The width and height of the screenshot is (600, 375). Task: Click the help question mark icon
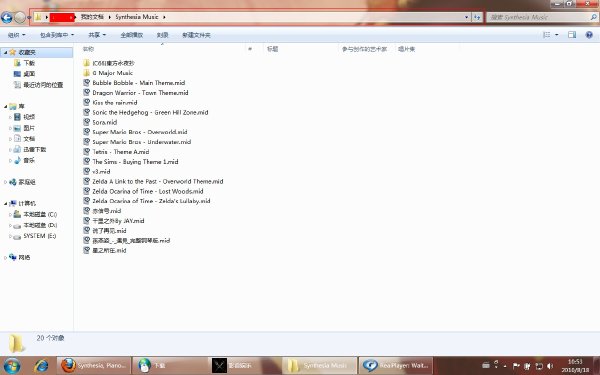tap(589, 35)
